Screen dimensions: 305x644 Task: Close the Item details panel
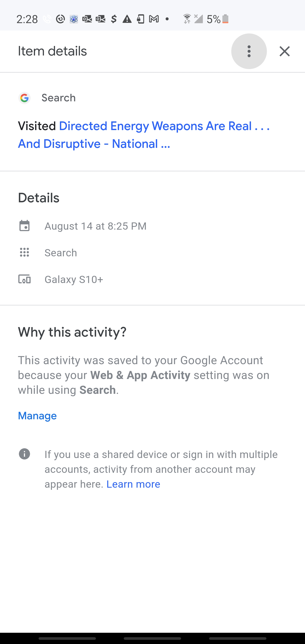(x=284, y=51)
